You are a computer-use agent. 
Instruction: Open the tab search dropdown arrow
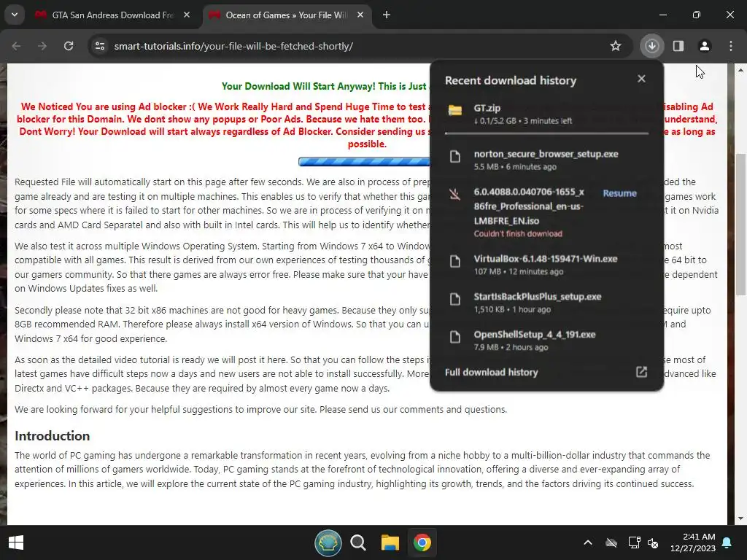15,15
